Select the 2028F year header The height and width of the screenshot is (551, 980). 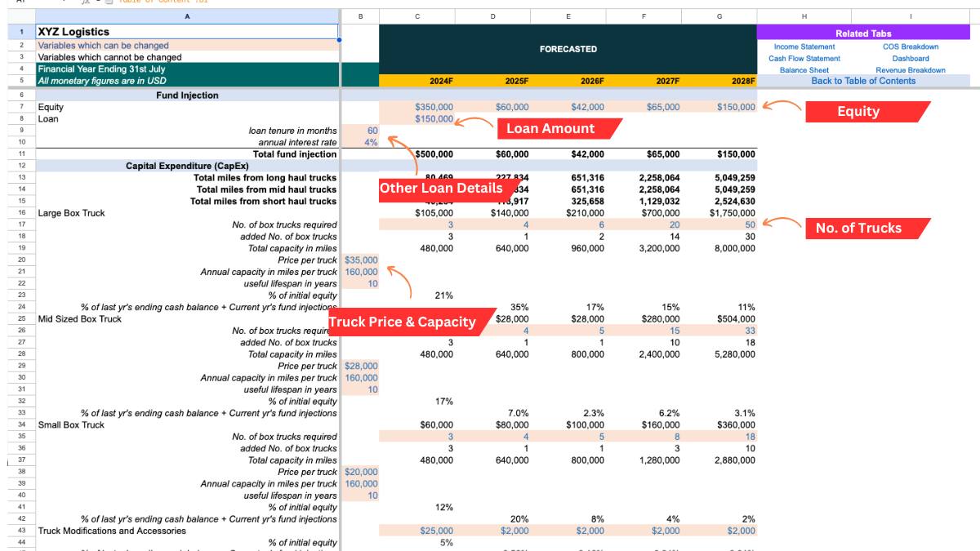[719, 81]
